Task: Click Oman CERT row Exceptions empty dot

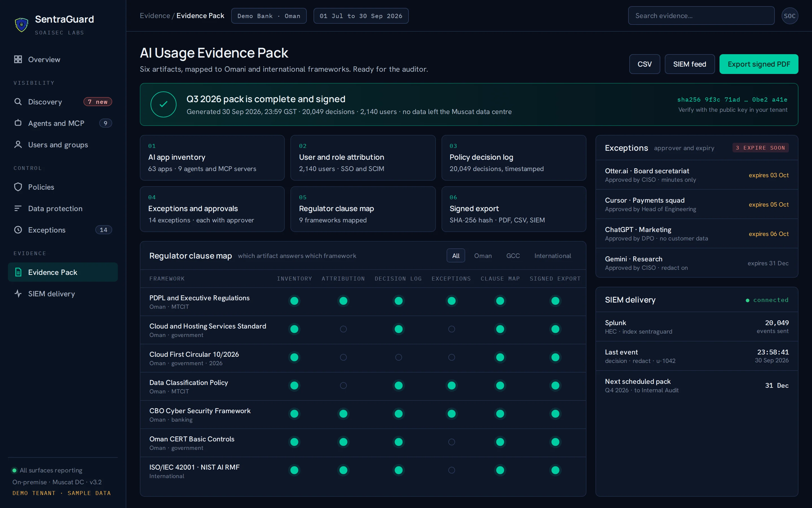Action: click(x=452, y=442)
